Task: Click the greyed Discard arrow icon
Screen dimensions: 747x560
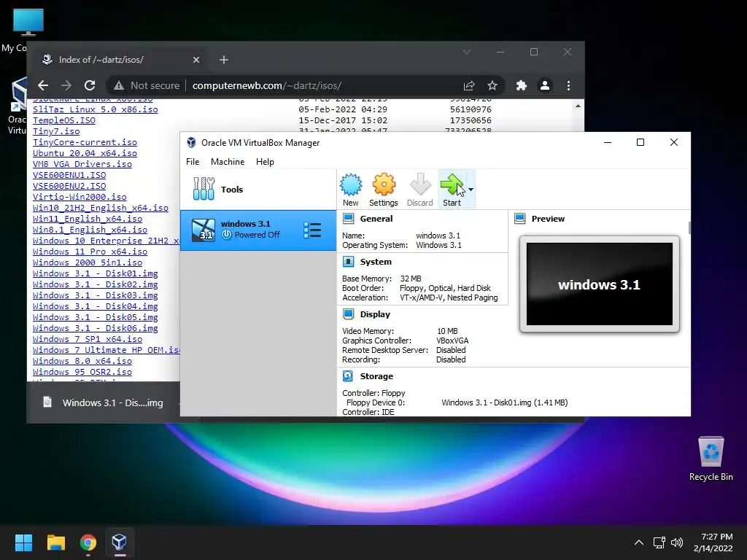Action: (x=419, y=184)
